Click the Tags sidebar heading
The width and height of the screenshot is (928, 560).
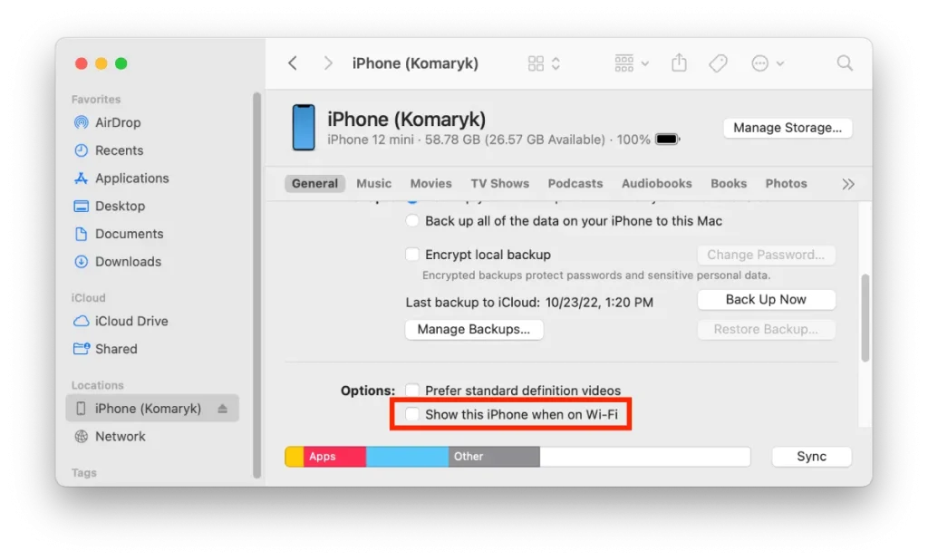pos(84,473)
